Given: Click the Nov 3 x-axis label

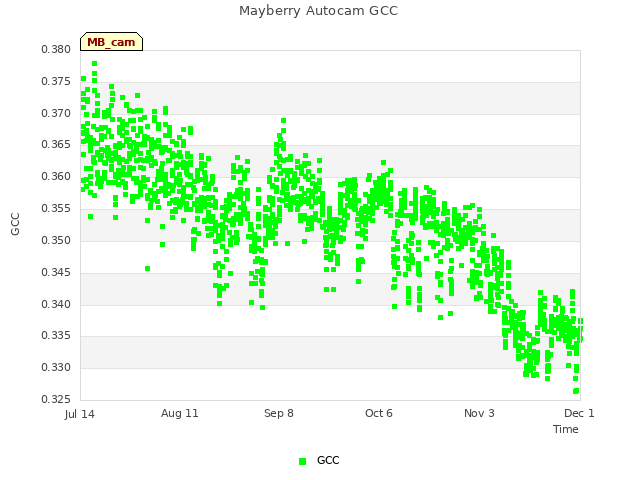Looking at the screenshot, I should click(479, 413).
